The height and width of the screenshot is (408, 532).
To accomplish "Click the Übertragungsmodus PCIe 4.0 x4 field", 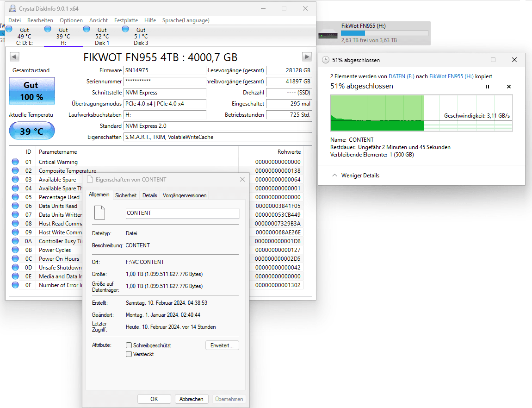I will 165,104.
